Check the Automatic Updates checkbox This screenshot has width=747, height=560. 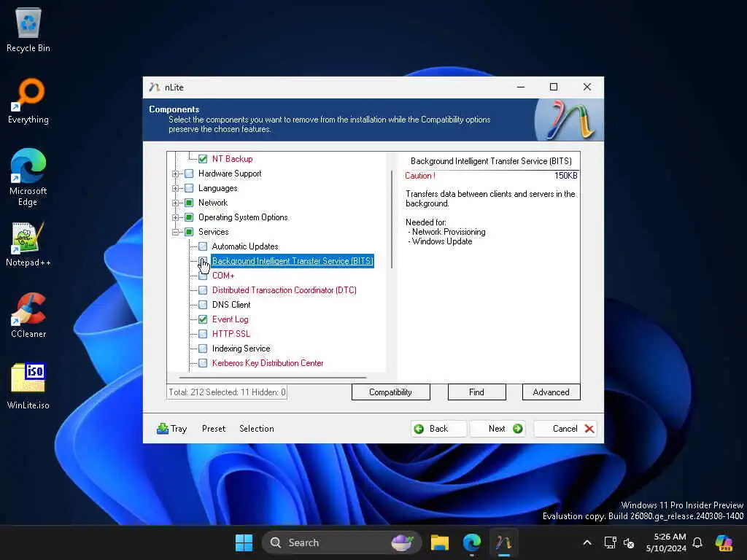(203, 246)
